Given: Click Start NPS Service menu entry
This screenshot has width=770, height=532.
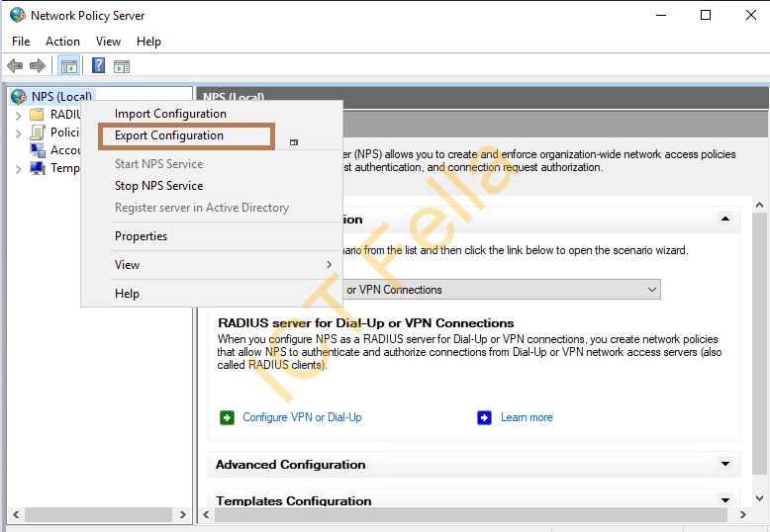Looking at the screenshot, I should click(158, 164).
